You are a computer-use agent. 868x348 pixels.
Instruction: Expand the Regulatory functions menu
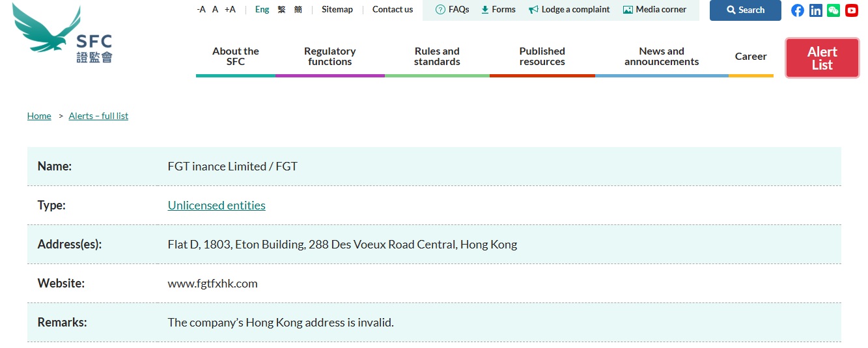click(330, 57)
